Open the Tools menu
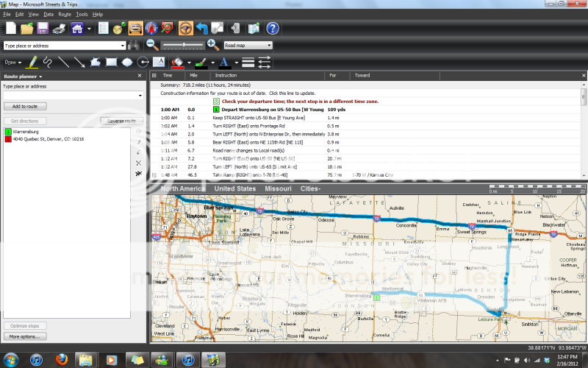The height and width of the screenshot is (368, 588). (x=82, y=14)
